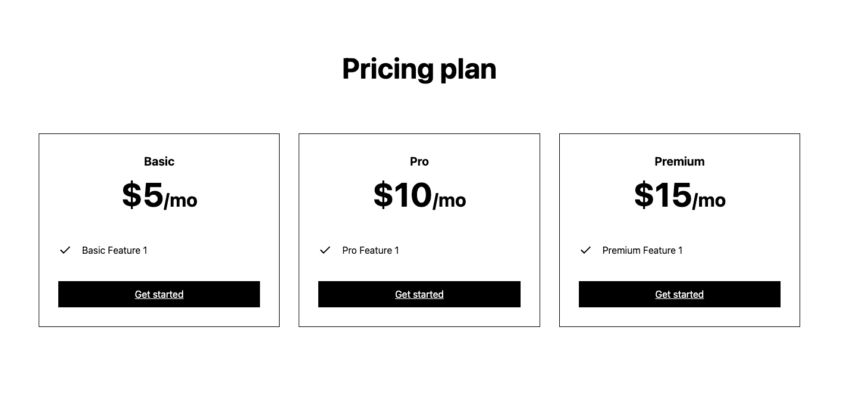Click the checkmark beside Premium Feature 1

click(x=585, y=250)
